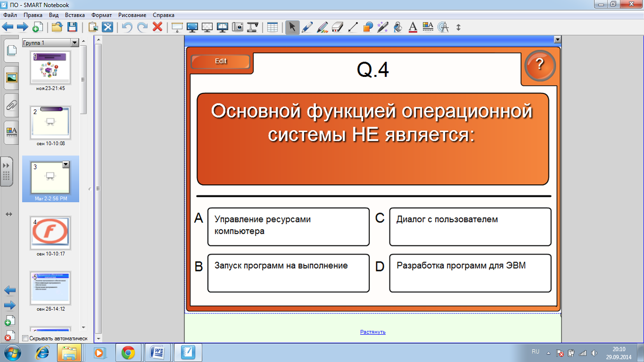Open the document camera tool
The width and height of the screenshot is (644, 362).
click(x=253, y=27)
